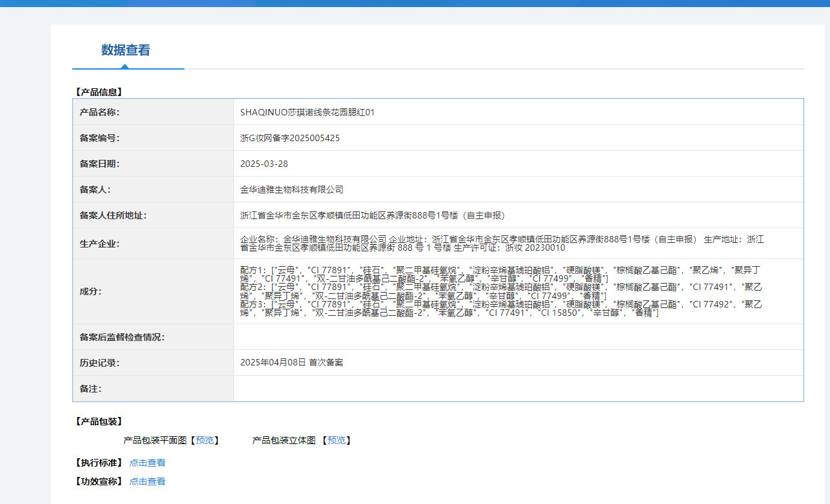Click the 备案人 value 金华迪雅生物科技有限公司

(x=291, y=189)
